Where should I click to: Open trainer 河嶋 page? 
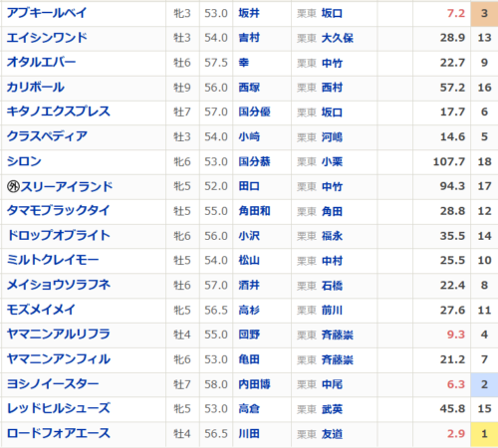tap(332, 137)
